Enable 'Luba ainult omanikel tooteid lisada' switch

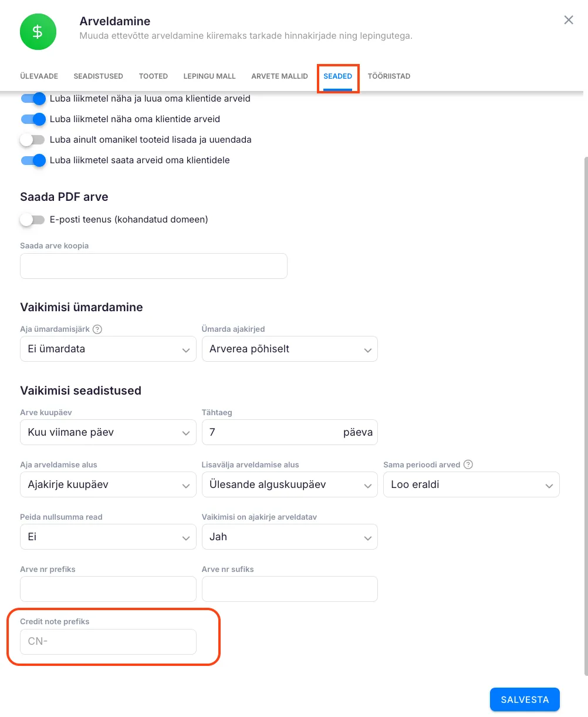32,140
